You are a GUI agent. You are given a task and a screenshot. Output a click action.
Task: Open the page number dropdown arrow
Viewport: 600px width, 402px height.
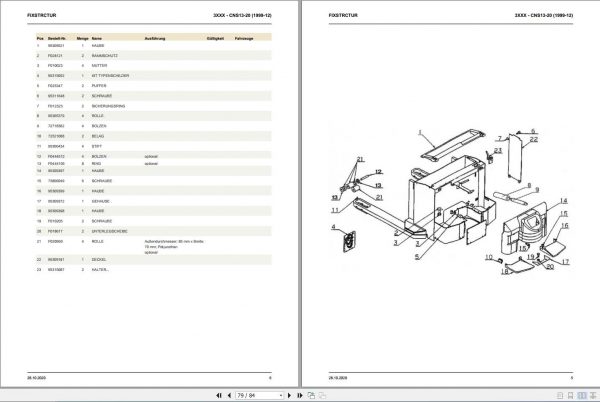(x=281, y=395)
